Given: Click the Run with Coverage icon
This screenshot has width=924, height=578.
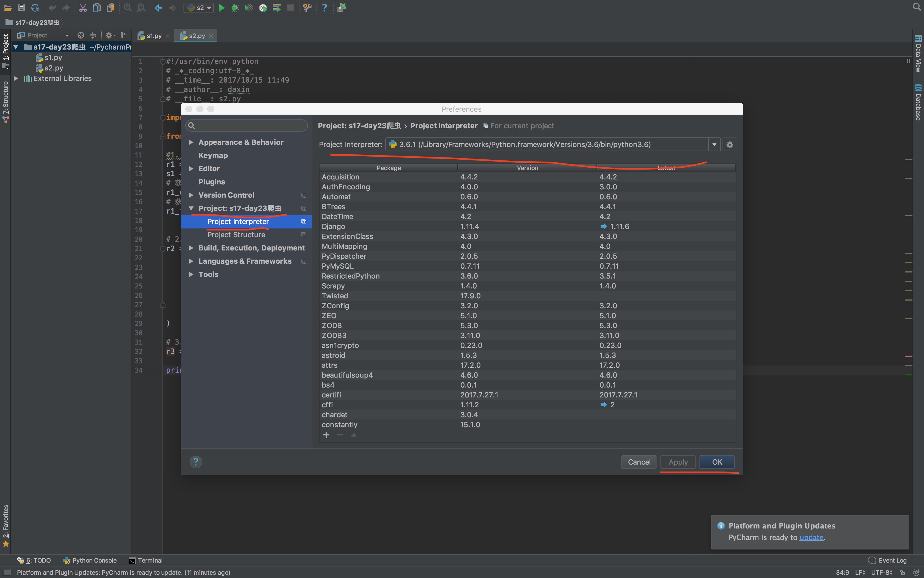Looking at the screenshot, I should [249, 8].
